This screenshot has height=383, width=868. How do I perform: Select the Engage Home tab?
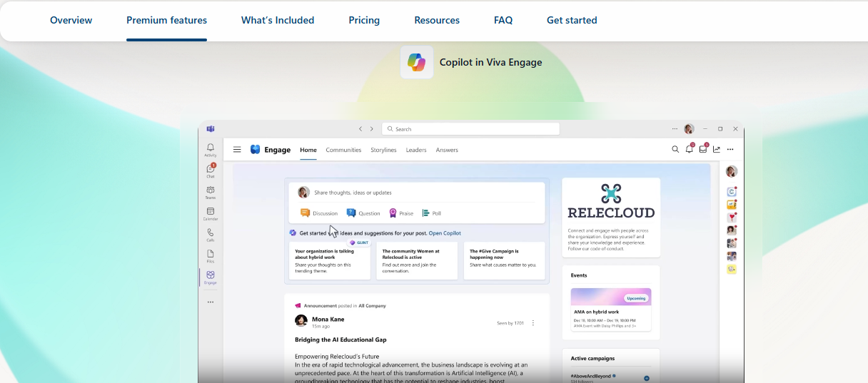pos(308,150)
